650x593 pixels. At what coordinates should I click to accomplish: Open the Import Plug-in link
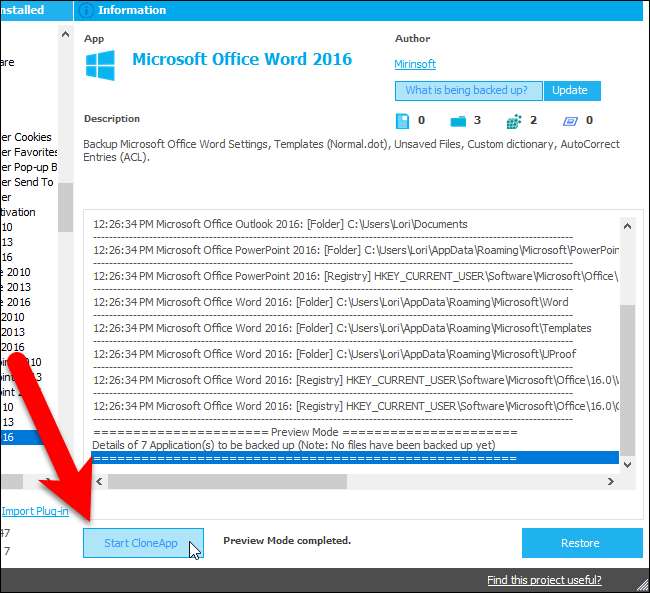point(34,512)
